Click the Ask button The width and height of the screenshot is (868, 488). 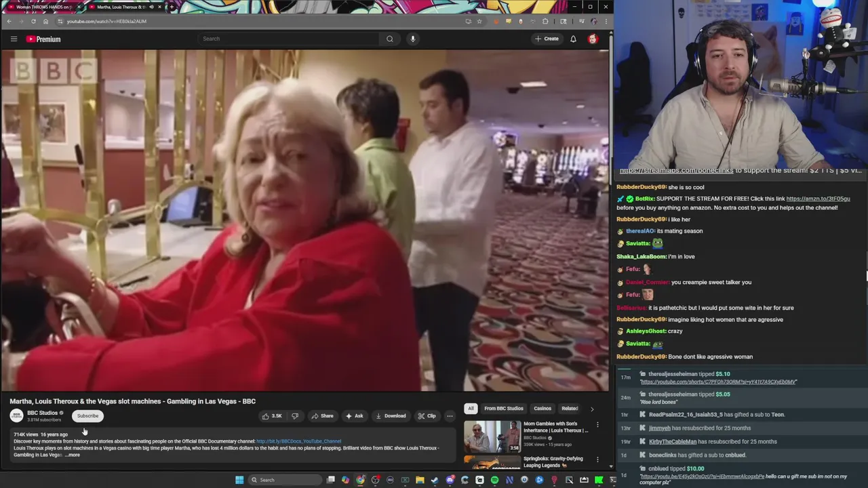point(354,416)
